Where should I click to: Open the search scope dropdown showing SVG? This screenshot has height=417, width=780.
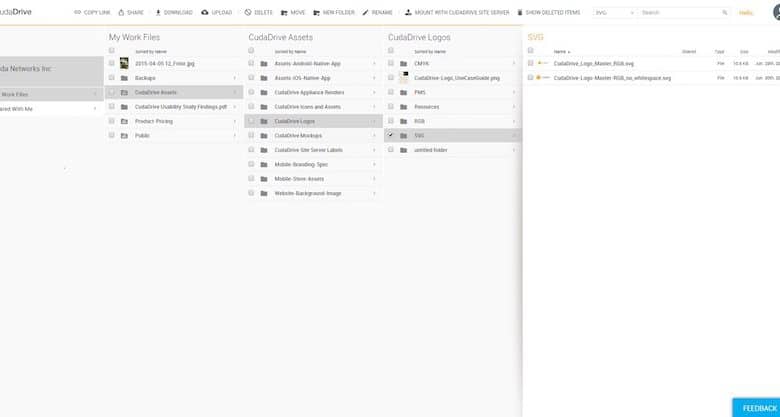click(x=614, y=12)
